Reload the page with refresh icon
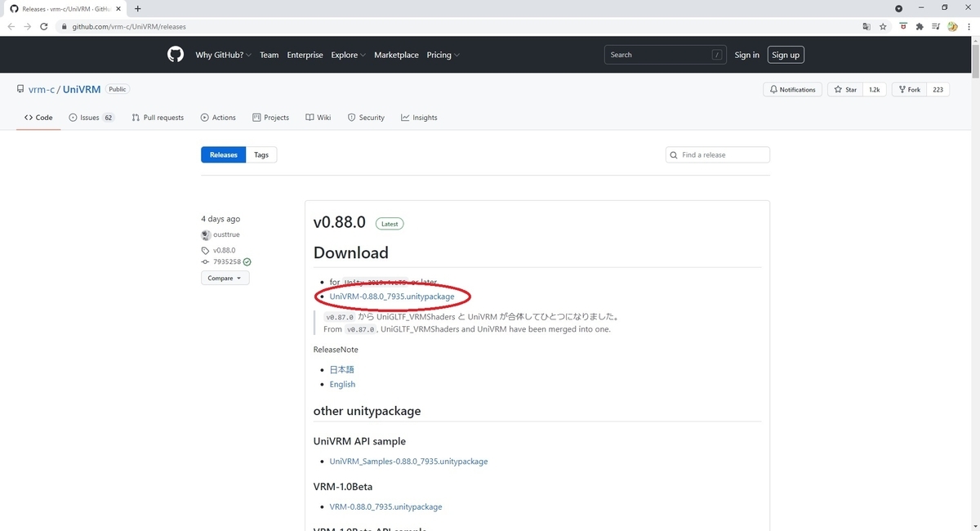Viewport: 980px width, 531px height. click(x=46, y=26)
